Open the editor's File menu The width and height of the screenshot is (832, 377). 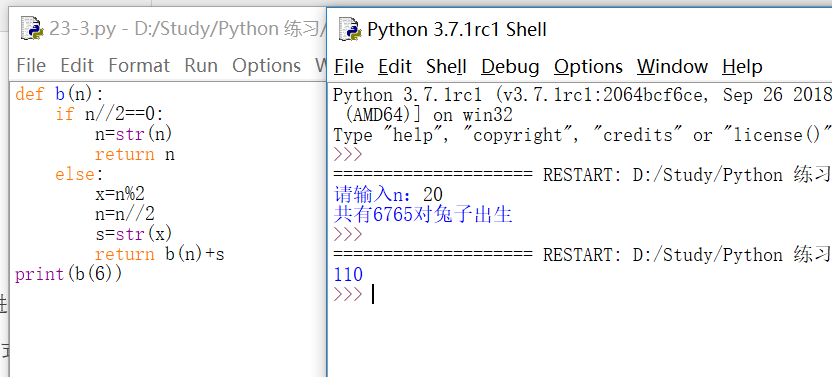point(31,65)
